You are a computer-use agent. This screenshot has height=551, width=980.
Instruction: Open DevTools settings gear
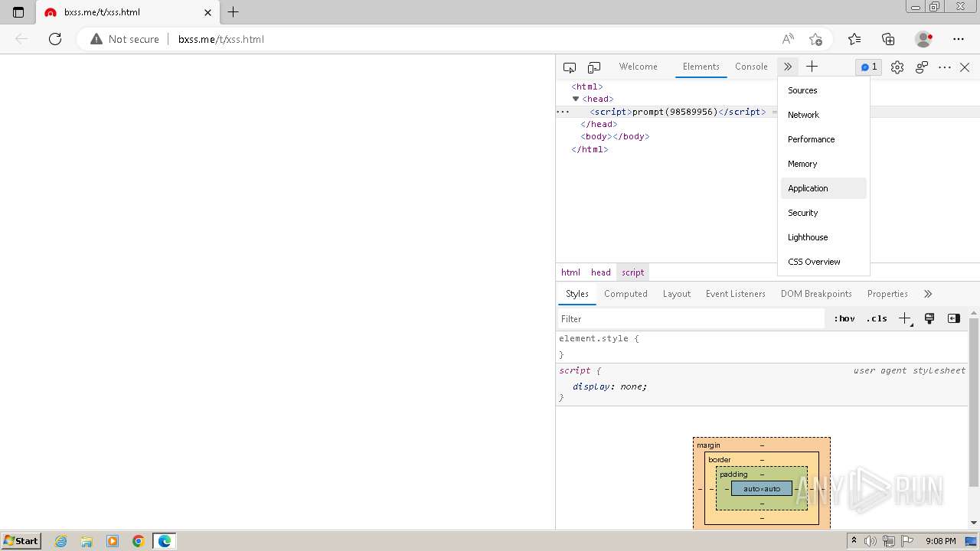pos(897,67)
